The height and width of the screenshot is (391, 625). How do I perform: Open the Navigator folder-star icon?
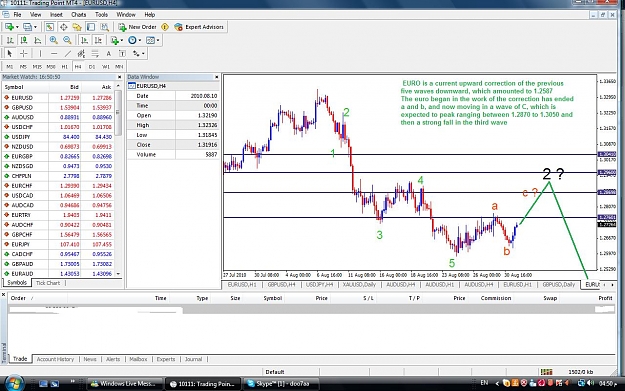[77, 27]
